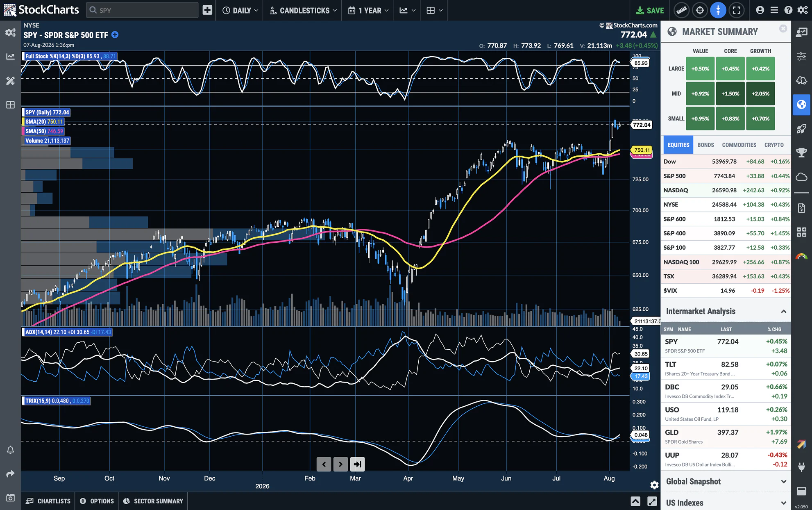Open the alerts bell icon
This screenshot has width=812, height=510.
click(x=10, y=450)
